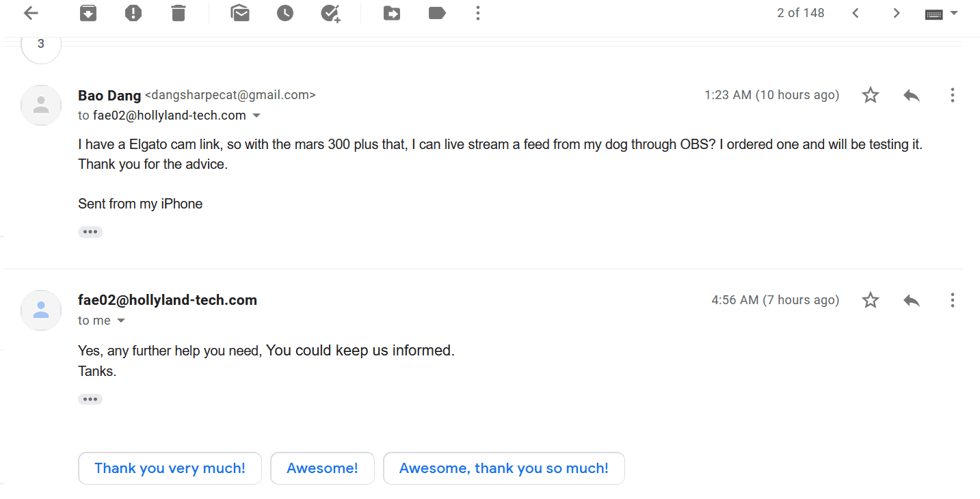Star Bao Dang's 1:23 AM message
Image resolution: width=980 pixels, height=499 pixels.
[x=870, y=95]
